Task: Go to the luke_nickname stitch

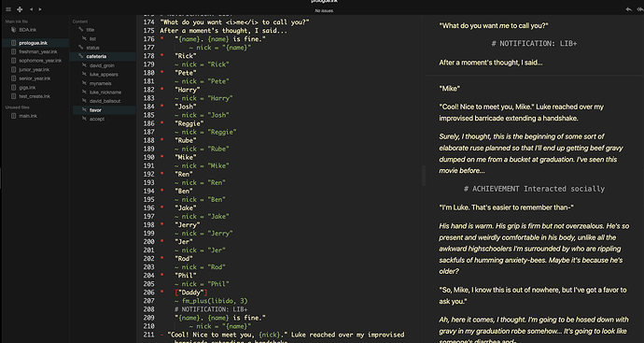Action: (105, 93)
